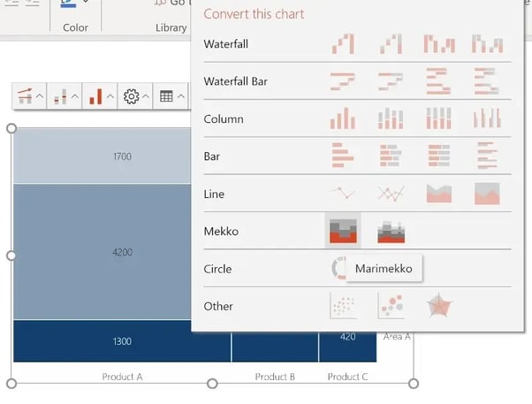532x404 pixels.
Task: Expand caret next to trend arrow icon
Action: tap(40, 96)
